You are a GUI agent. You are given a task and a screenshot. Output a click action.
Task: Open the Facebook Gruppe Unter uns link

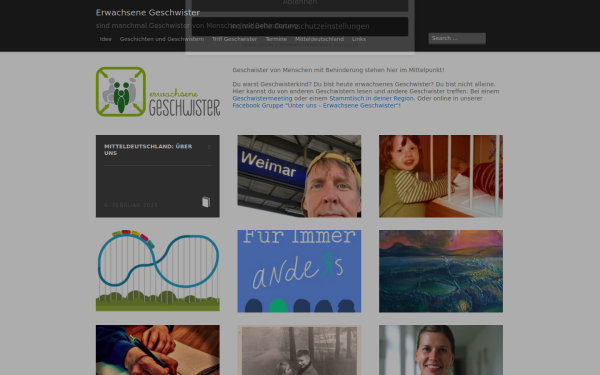coord(315,106)
